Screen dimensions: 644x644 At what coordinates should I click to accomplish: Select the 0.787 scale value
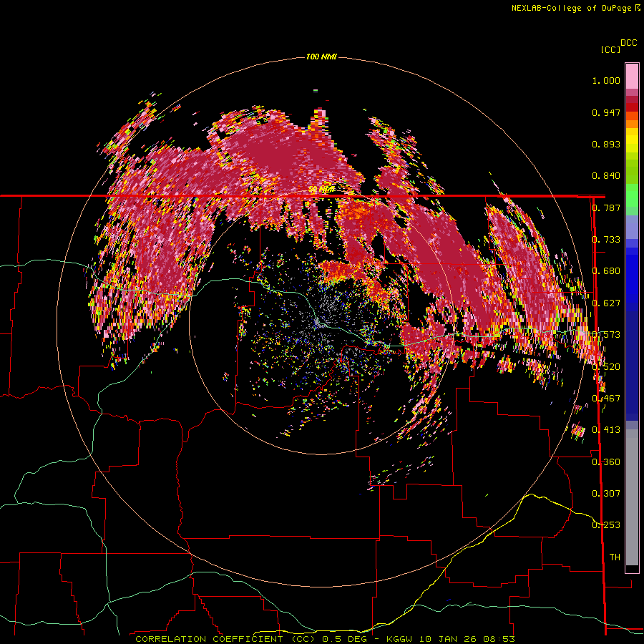[x=606, y=208]
